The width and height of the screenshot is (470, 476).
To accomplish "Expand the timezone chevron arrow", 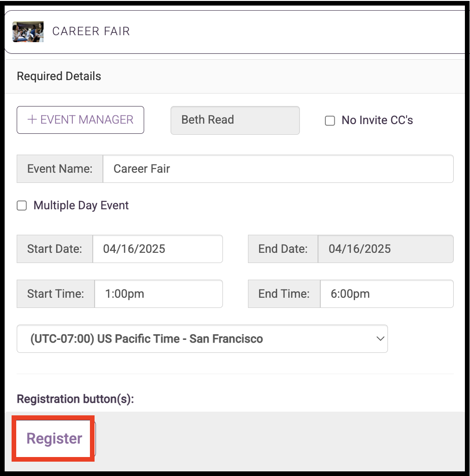I will pos(380,338).
